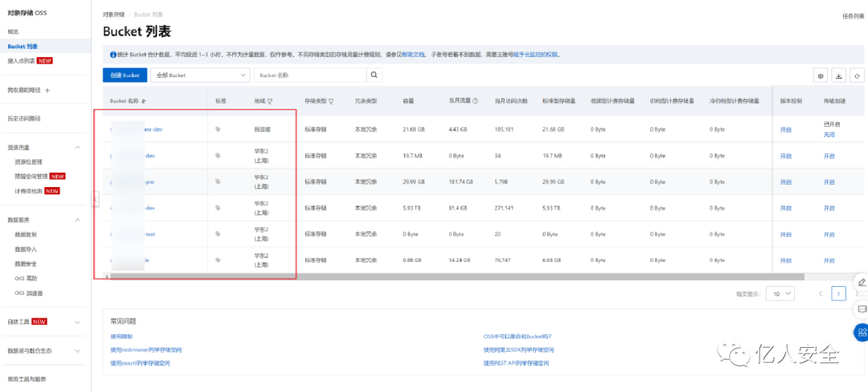The width and height of the screenshot is (868, 392).
Task: Open the items-per-page dropdown showing 10
Action: point(780,293)
